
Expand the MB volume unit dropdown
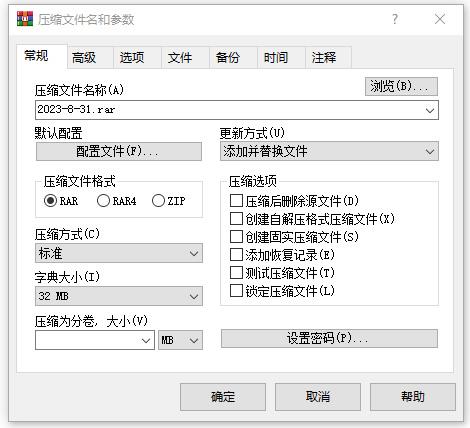coord(180,340)
